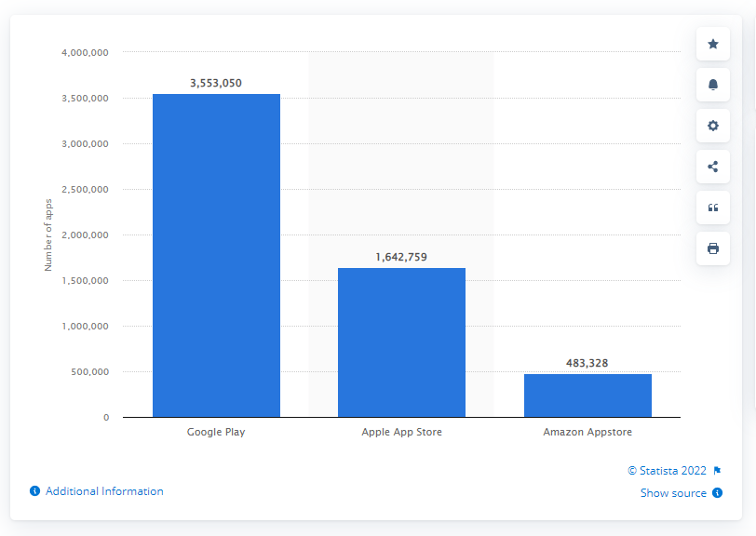Click the star favorite icon
This screenshot has width=756, height=536.
click(x=712, y=44)
